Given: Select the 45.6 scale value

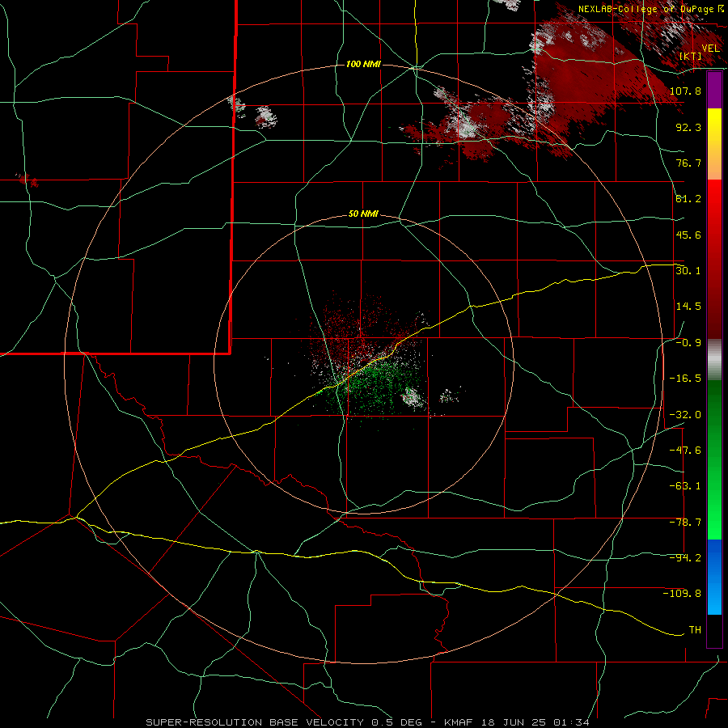Looking at the screenshot, I should (x=688, y=235).
